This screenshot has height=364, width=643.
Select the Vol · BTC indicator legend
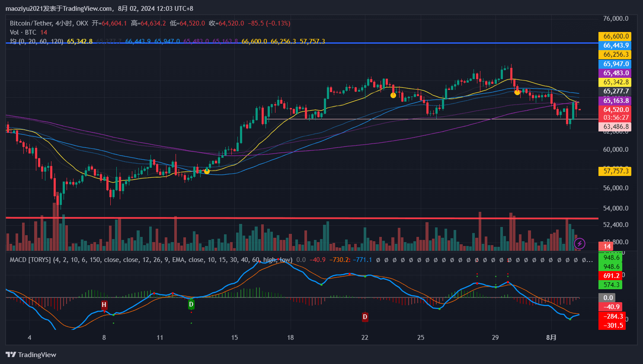pyautogui.click(x=23, y=32)
